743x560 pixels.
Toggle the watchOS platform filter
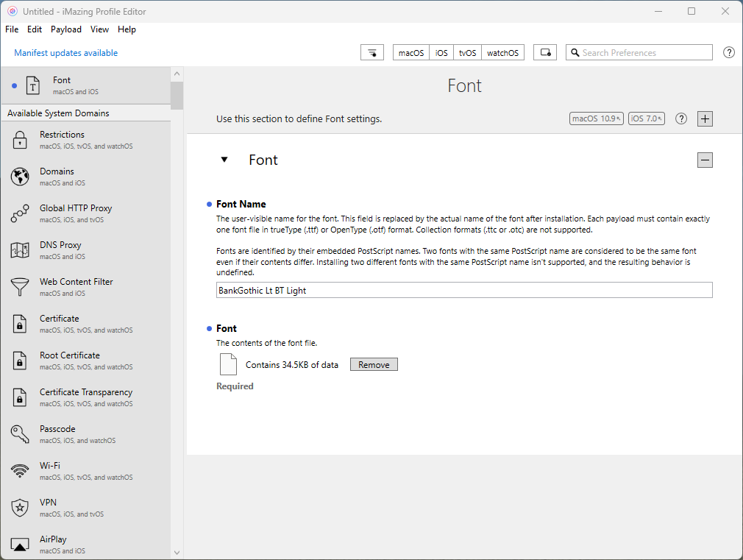point(502,52)
